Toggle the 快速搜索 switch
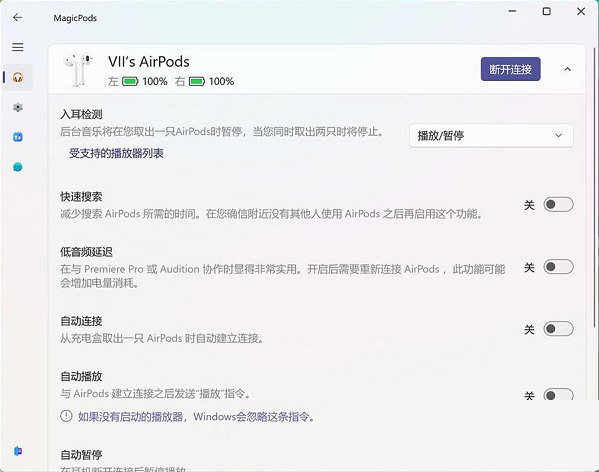This screenshot has width=599, height=472. (x=559, y=205)
